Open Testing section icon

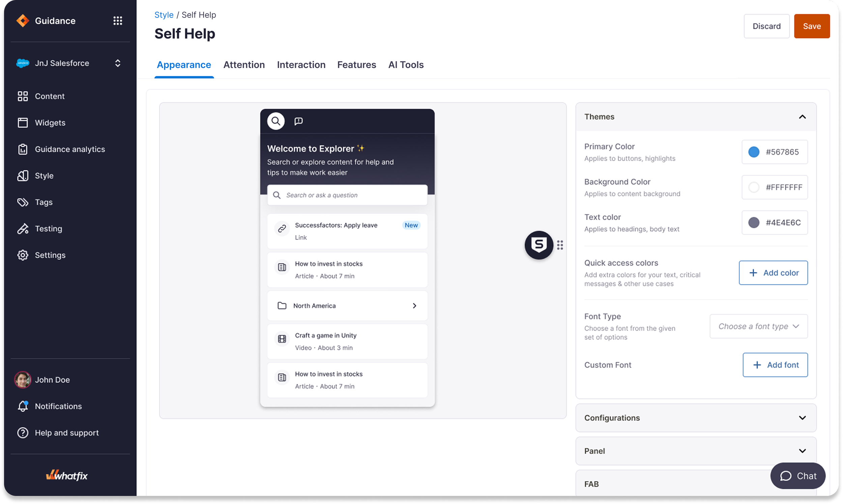(23, 228)
